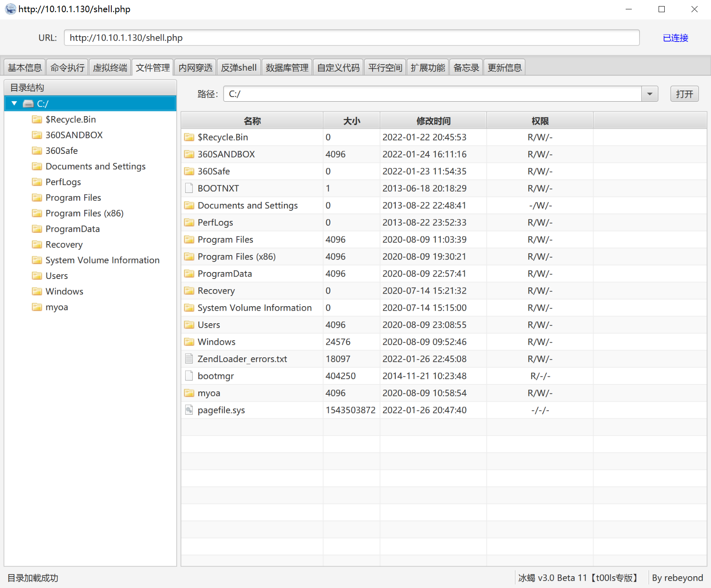
Task: Click size value 1543503872
Action: click(x=351, y=410)
